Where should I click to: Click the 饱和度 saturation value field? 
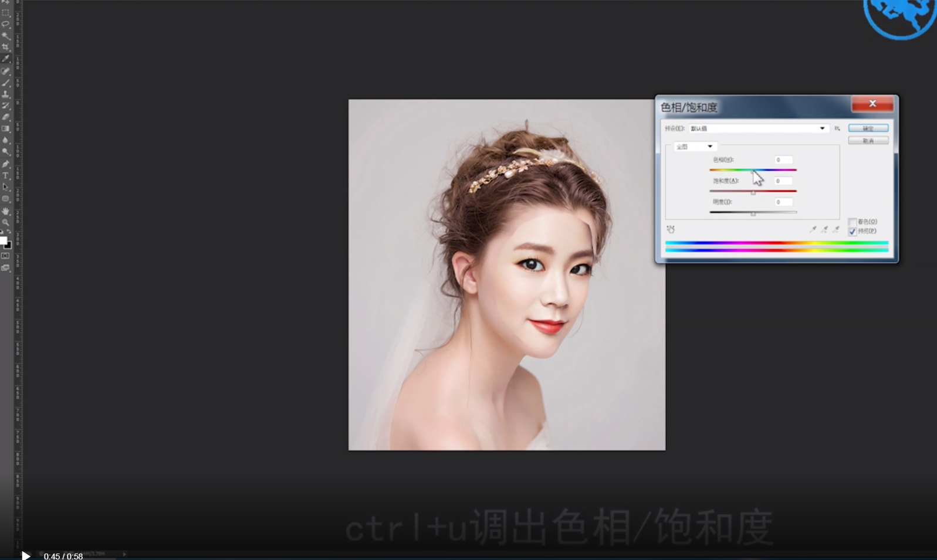(783, 181)
